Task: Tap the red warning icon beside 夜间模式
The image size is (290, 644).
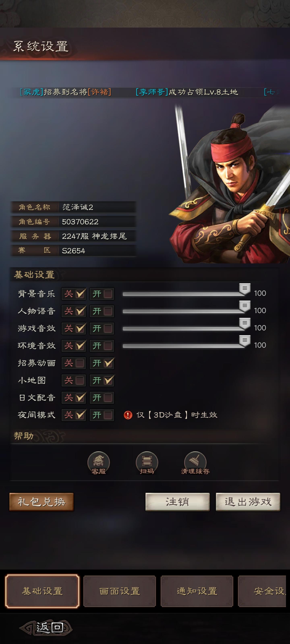Action: (128, 415)
